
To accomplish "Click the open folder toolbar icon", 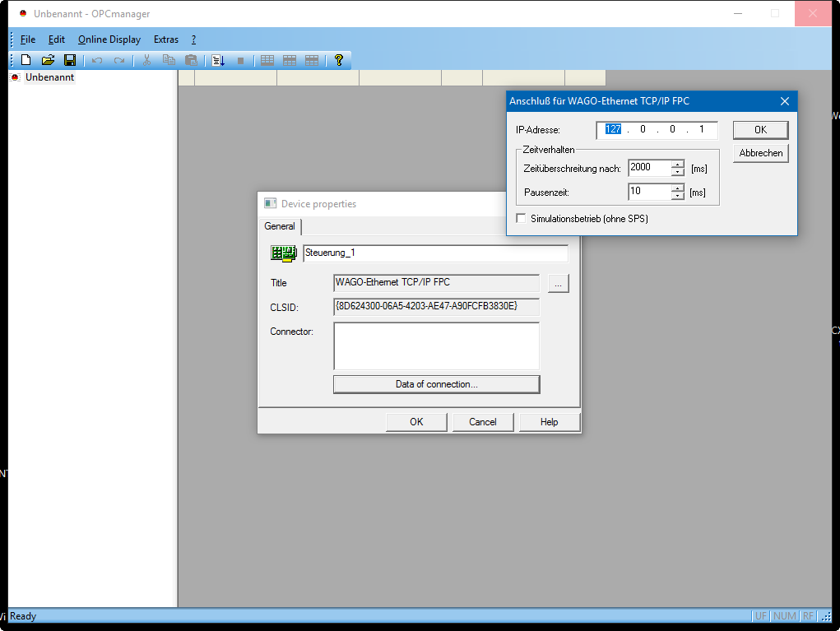I will pos(48,60).
